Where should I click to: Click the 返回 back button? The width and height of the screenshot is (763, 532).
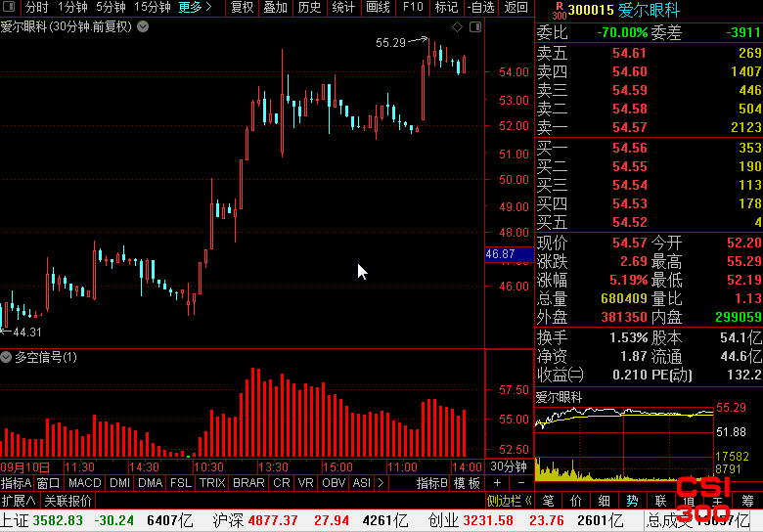pos(516,7)
